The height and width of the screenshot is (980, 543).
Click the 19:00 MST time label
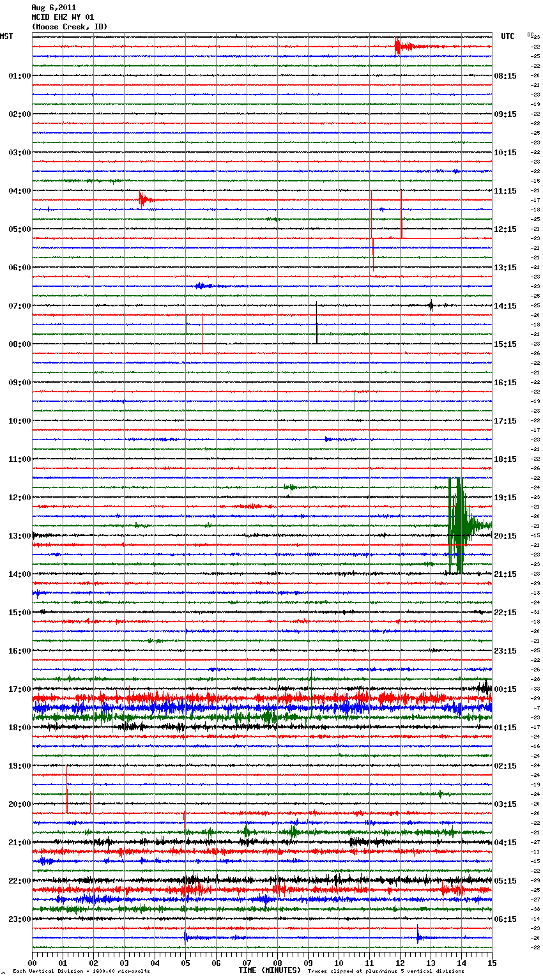tap(20, 766)
